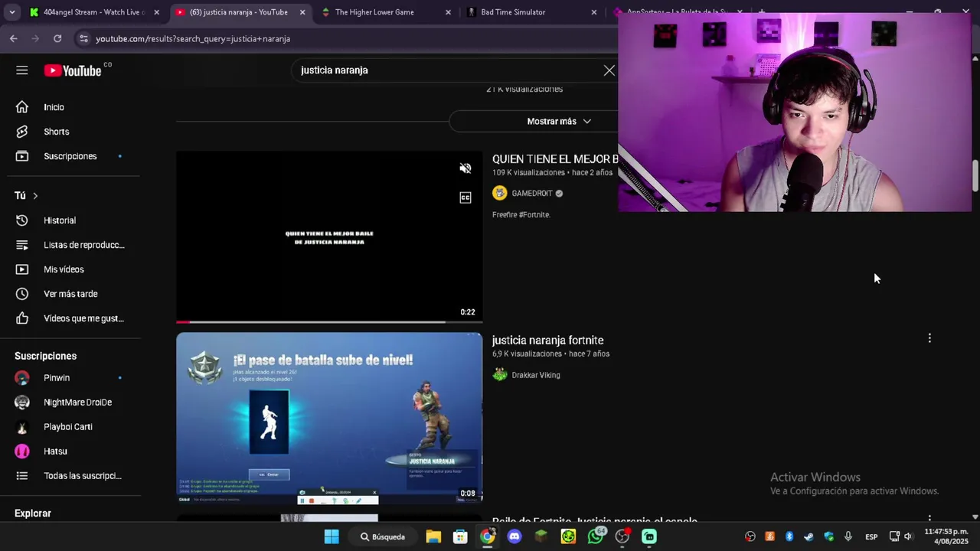Open Discord from taskbar
Screen dimensions: 980x551
tap(514, 536)
